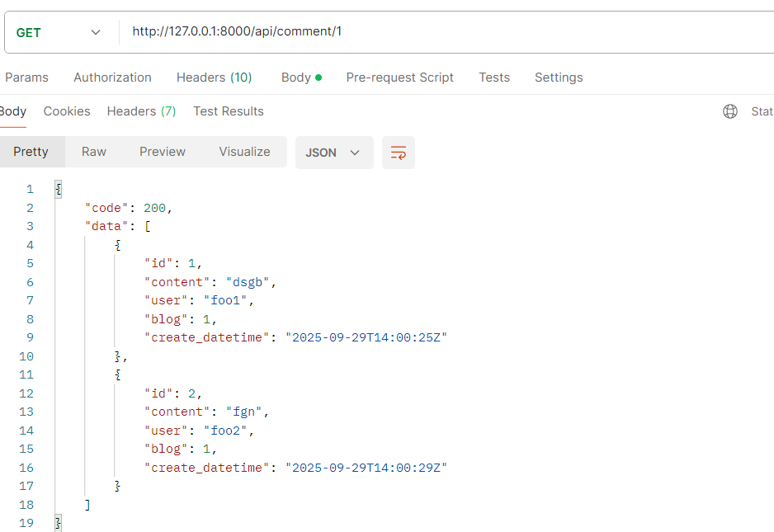The height and width of the screenshot is (532, 774).
Task: Open the request Settings tab
Action: coord(559,78)
